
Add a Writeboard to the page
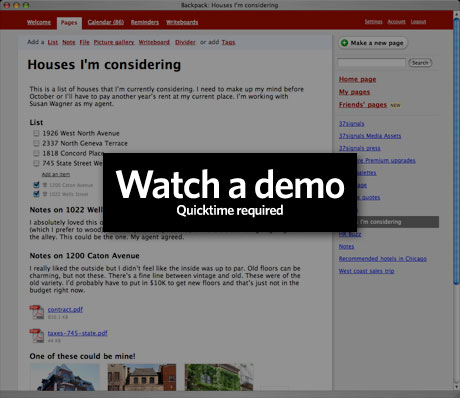154,42
